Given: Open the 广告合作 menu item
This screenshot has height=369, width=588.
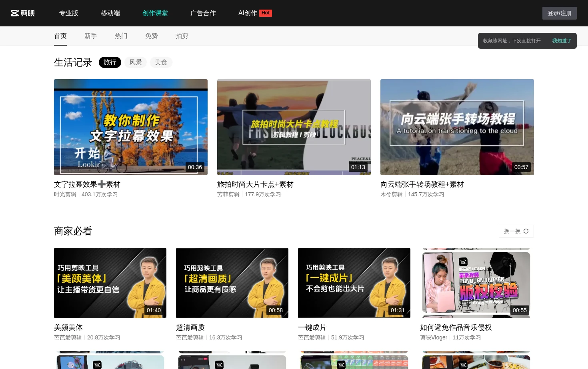Looking at the screenshot, I should coord(203,13).
